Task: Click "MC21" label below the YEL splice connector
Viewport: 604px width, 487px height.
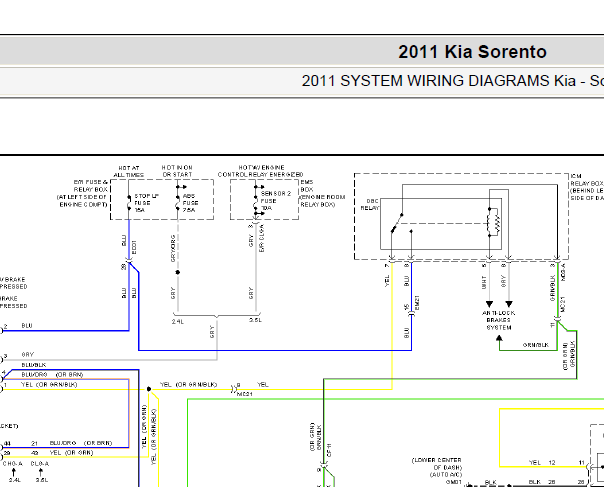Action: tap(245, 394)
